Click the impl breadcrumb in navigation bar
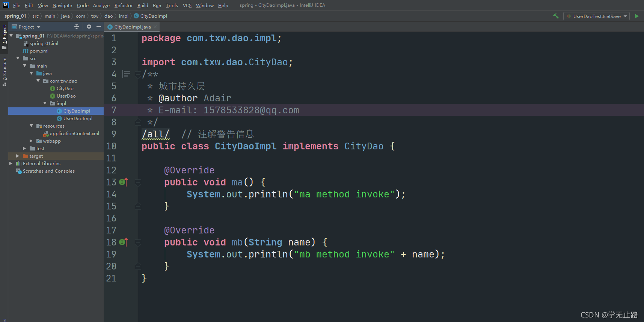Screen dimensions: 644x322 [124, 16]
